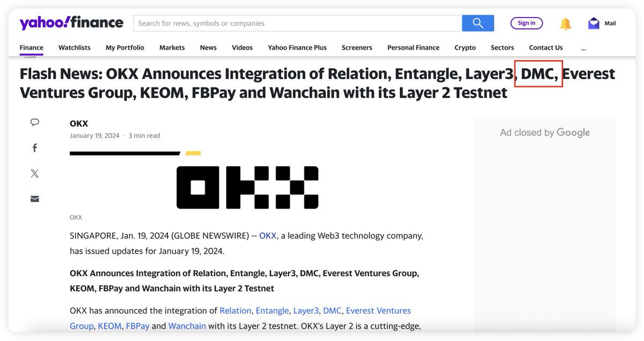Open the Videos menu
The image size is (644, 341).
(243, 47)
